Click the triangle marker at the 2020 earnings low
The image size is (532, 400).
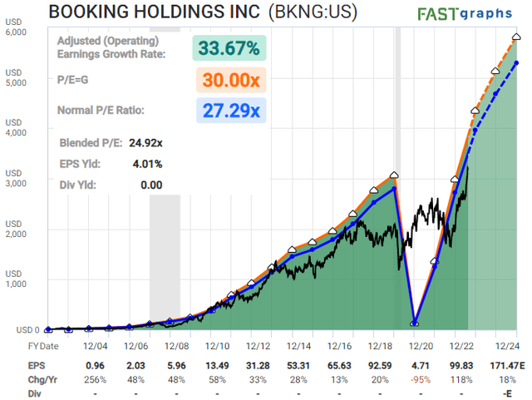pos(415,323)
